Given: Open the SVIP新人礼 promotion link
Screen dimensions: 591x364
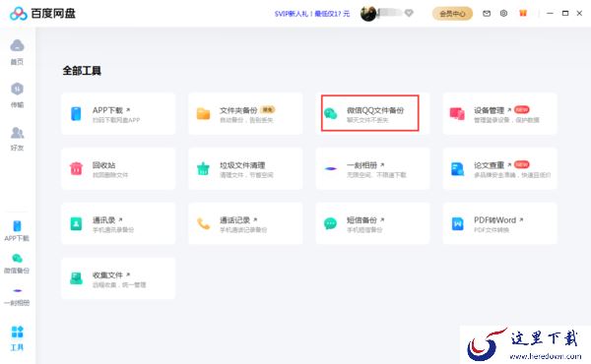Looking at the screenshot, I should click(312, 14).
